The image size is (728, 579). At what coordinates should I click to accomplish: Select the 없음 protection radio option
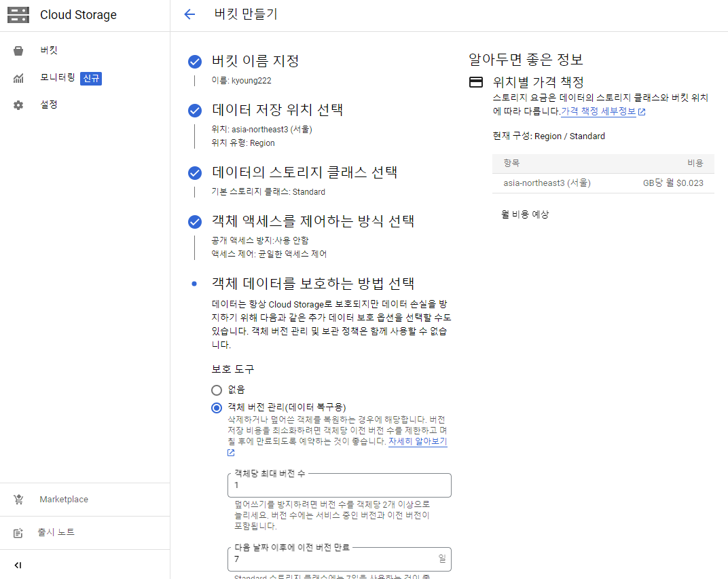pos(217,390)
